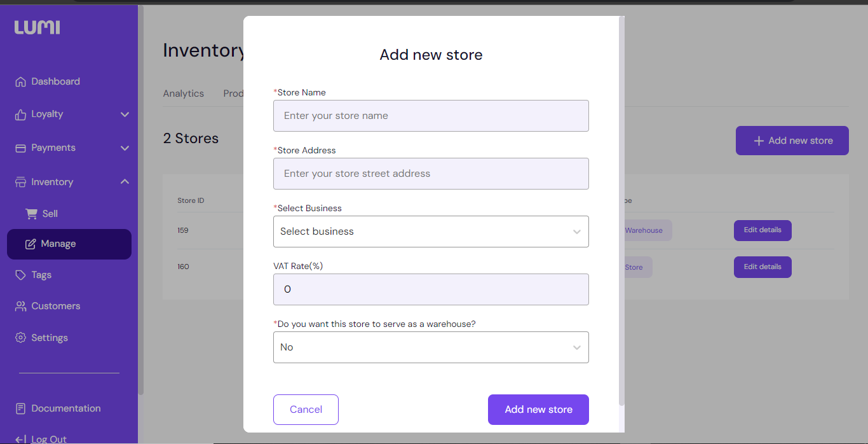Image resolution: width=868 pixels, height=444 pixels.
Task: Select the Sell shopping cart icon
Action: point(32,214)
